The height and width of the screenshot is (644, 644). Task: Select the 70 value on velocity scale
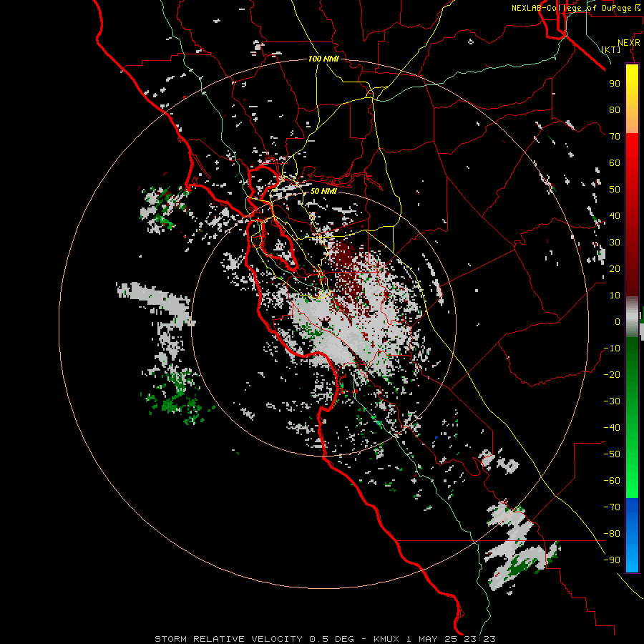[615, 137]
